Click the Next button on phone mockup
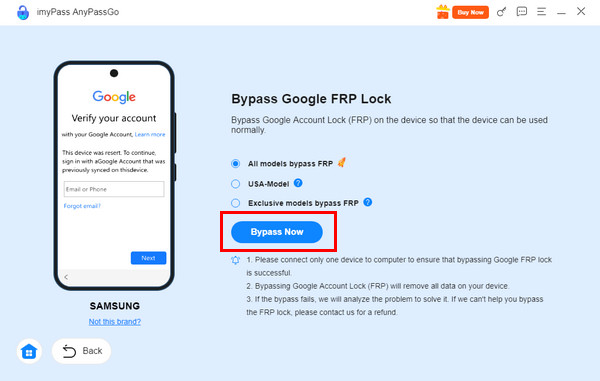 coord(148,258)
